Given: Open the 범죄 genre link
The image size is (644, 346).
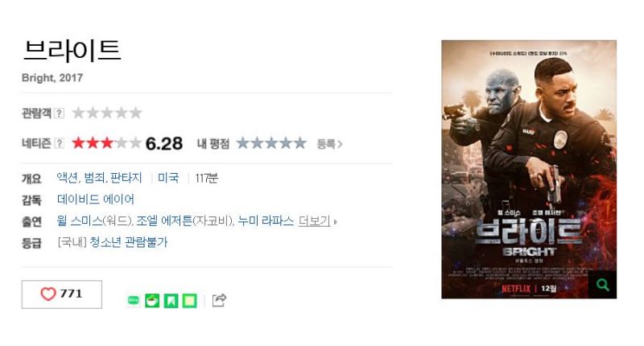Looking at the screenshot, I should [94, 178].
